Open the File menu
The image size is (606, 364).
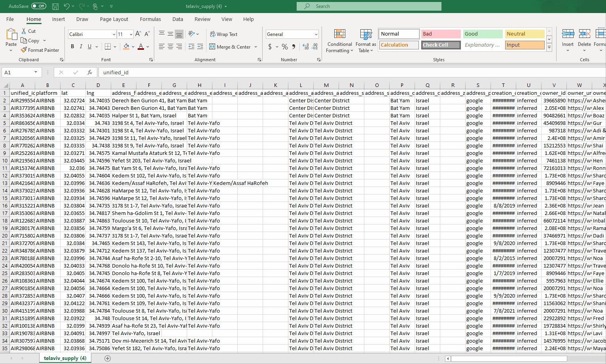pos(10,19)
